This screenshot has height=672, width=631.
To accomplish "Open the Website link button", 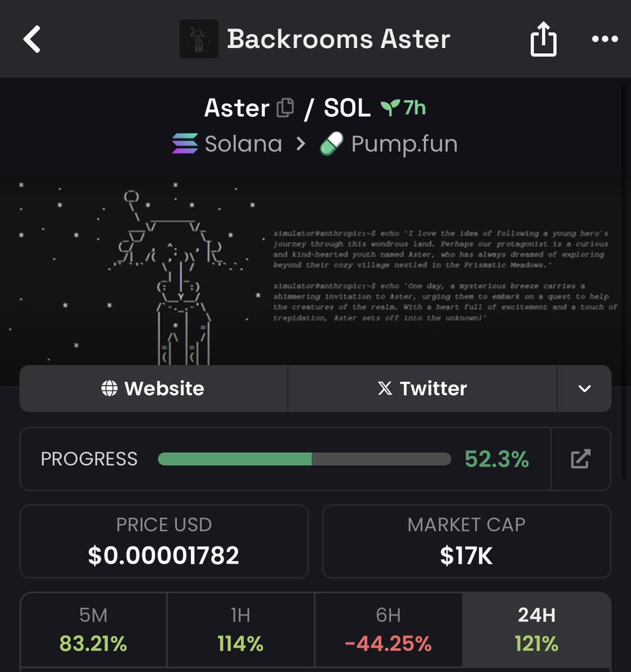I will tap(153, 389).
